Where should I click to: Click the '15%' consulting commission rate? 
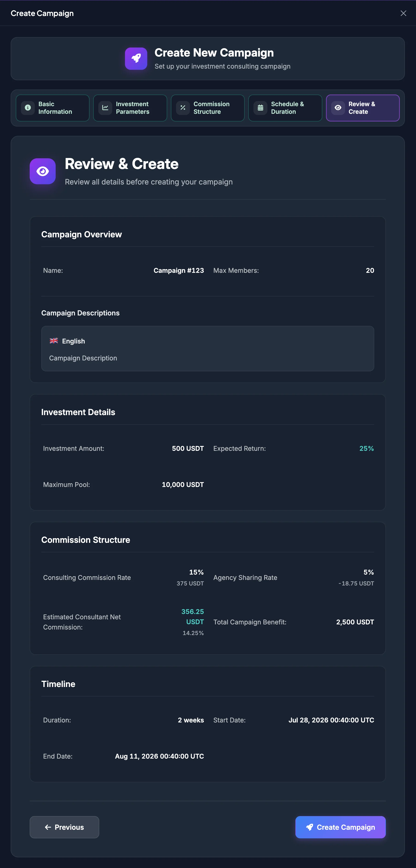click(x=196, y=572)
